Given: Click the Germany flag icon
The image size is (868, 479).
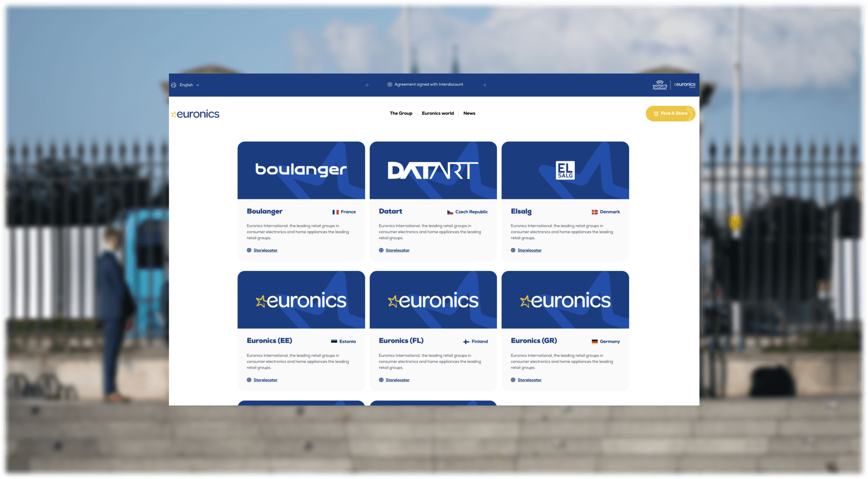Looking at the screenshot, I should tap(595, 342).
